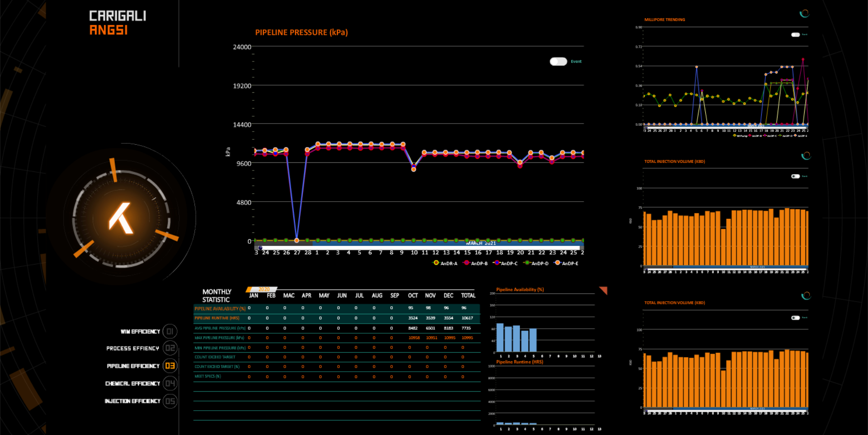The width and height of the screenshot is (868, 435).
Task: Select the Process Effiency menu item
Action: pyautogui.click(x=132, y=348)
